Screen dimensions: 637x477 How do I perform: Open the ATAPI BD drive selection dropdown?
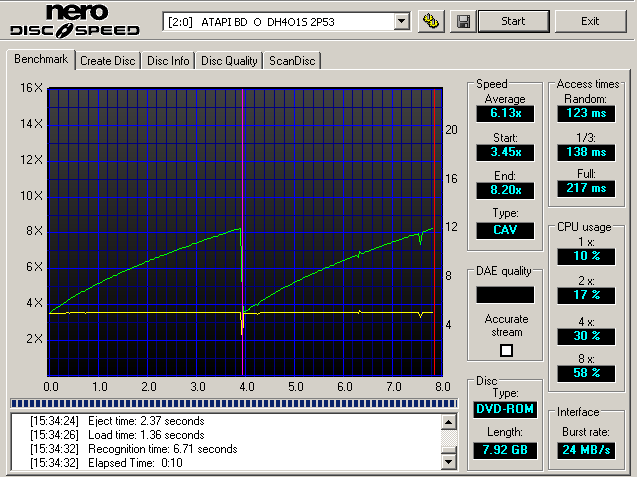coord(401,21)
